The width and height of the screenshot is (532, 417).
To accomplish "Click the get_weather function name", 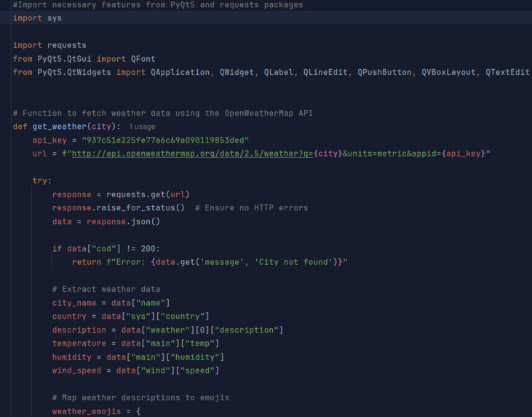I will coord(60,127).
